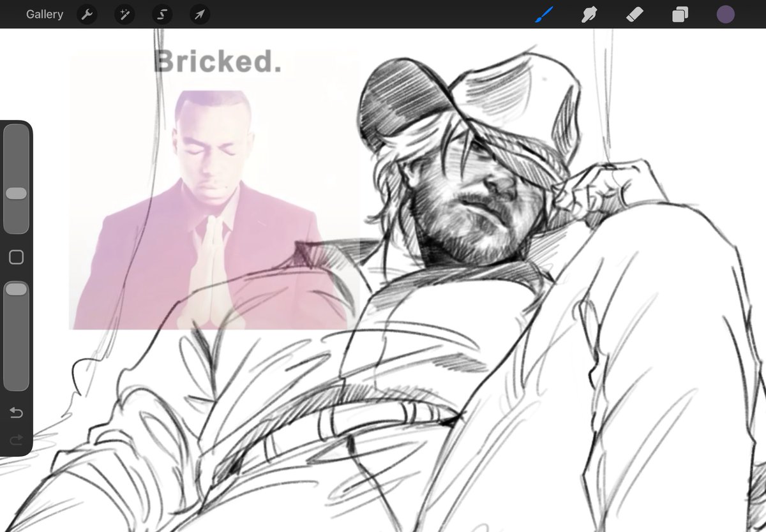Open the Adjustments magic wand menu
Screen dimensions: 766x532
tap(124, 15)
